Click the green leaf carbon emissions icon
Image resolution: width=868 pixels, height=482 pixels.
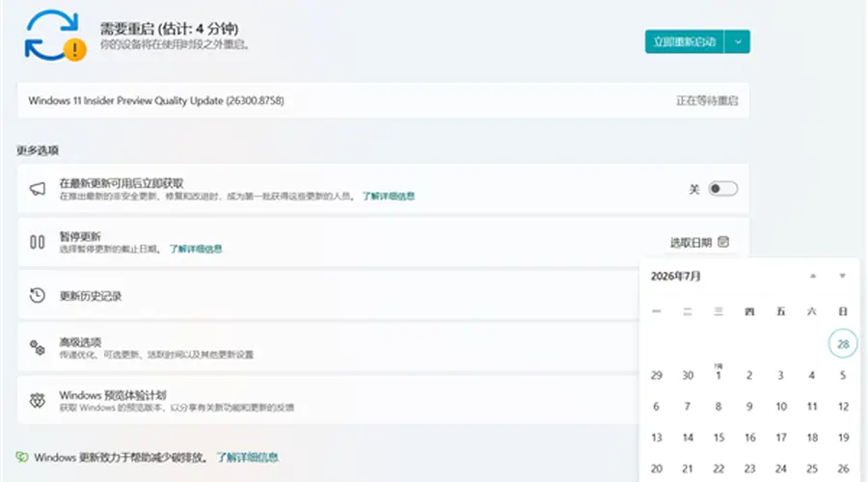pos(22,457)
